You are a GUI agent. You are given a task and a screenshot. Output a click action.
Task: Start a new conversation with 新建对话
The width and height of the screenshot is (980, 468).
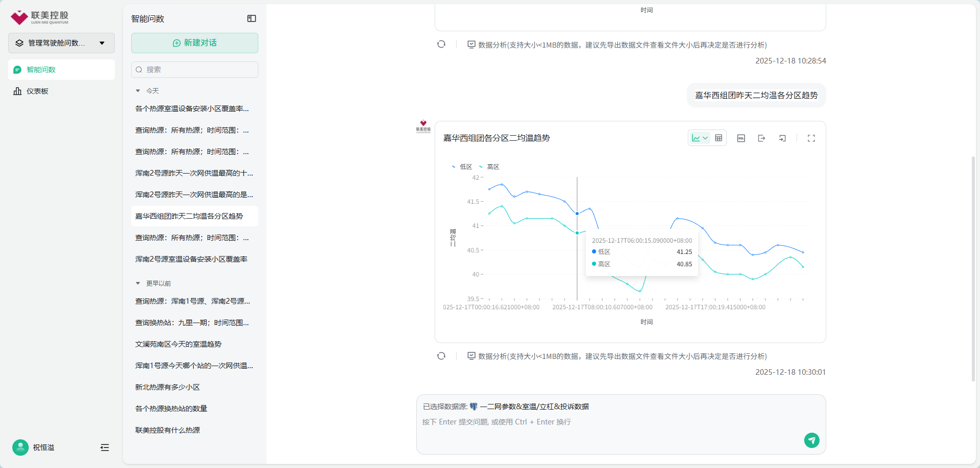(195, 43)
